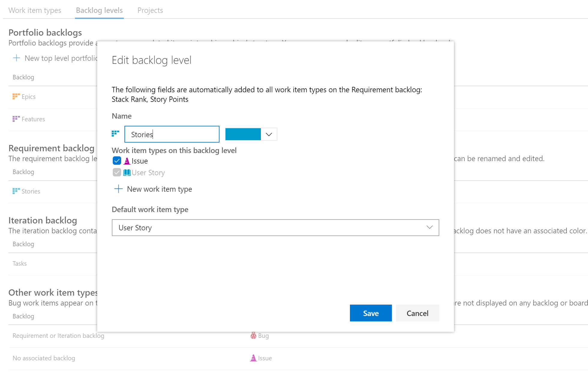The image size is (588, 378).
Task: Click the New work item type plus icon
Action: click(x=119, y=189)
